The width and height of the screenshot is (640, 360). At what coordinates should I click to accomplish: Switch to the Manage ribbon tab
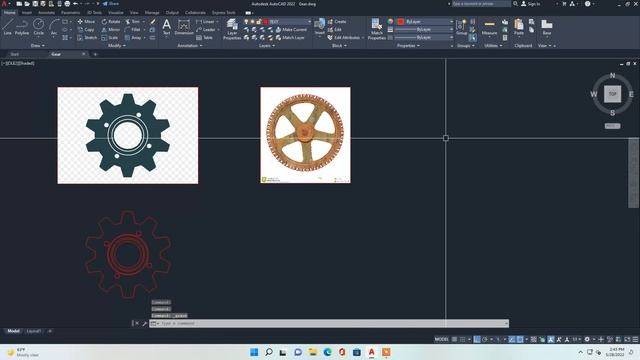[x=152, y=13]
